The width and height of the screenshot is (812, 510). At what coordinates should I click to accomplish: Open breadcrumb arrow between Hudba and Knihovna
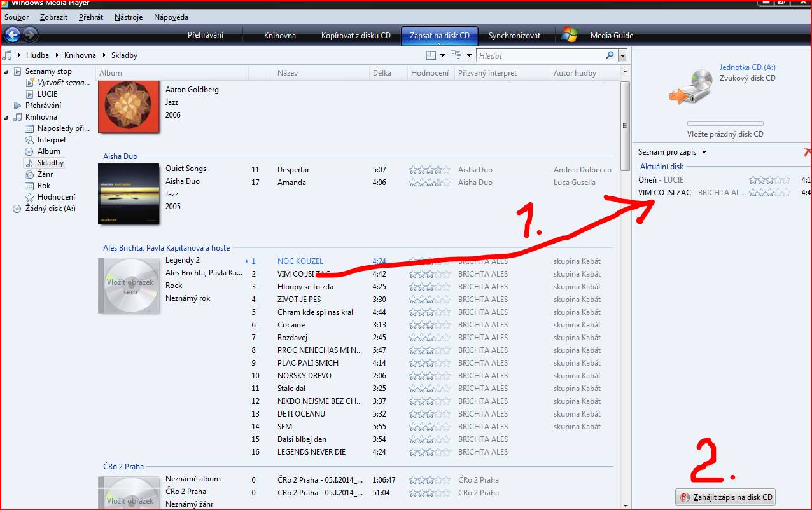tap(57, 55)
